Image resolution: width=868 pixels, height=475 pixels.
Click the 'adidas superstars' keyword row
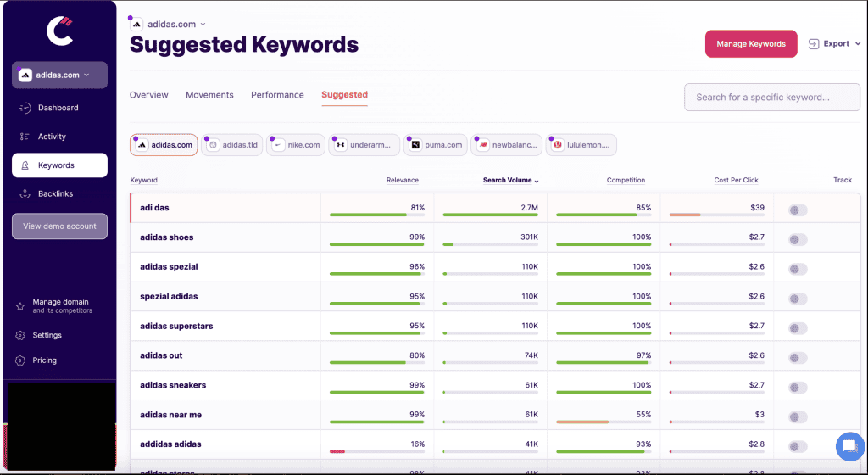click(x=495, y=326)
